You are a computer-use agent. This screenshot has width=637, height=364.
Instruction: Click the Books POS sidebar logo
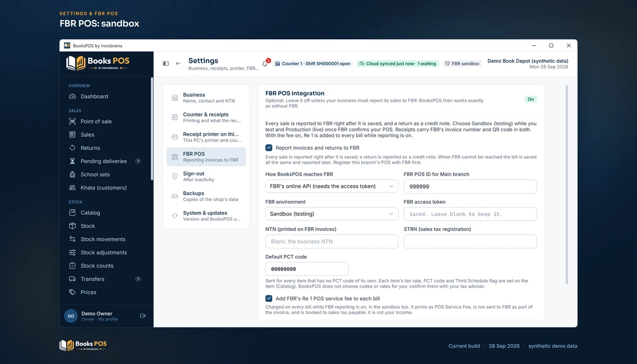(98, 64)
